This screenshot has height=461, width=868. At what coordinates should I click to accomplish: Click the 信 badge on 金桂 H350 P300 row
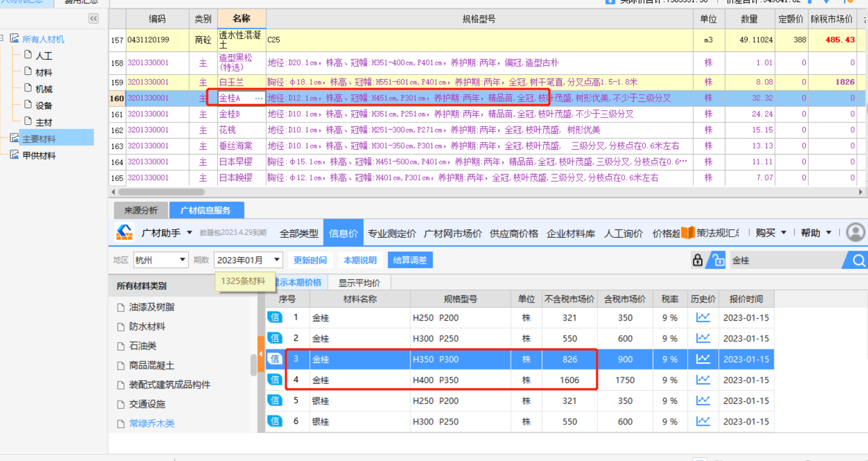pyautogui.click(x=275, y=359)
